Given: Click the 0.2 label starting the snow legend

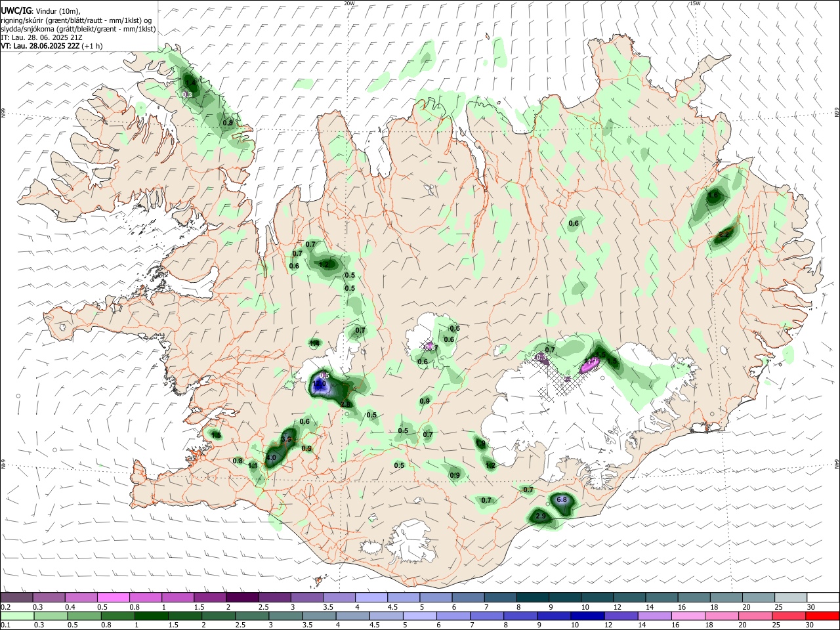Looking at the screenshot, I should (x=6, y=607).
